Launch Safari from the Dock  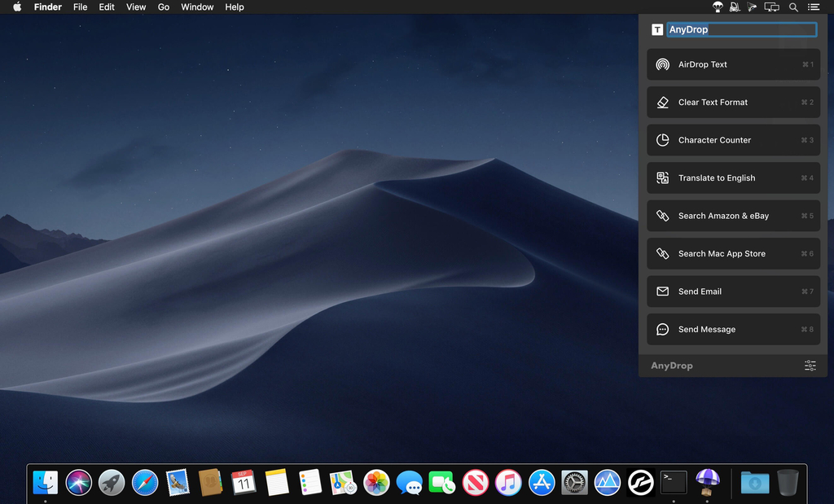click(x=145, y=483)
